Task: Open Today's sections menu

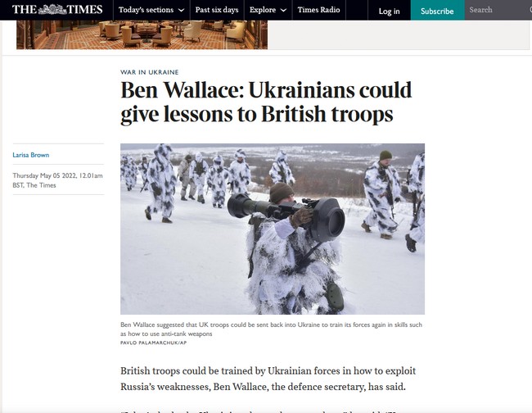Action: [151, 10]
